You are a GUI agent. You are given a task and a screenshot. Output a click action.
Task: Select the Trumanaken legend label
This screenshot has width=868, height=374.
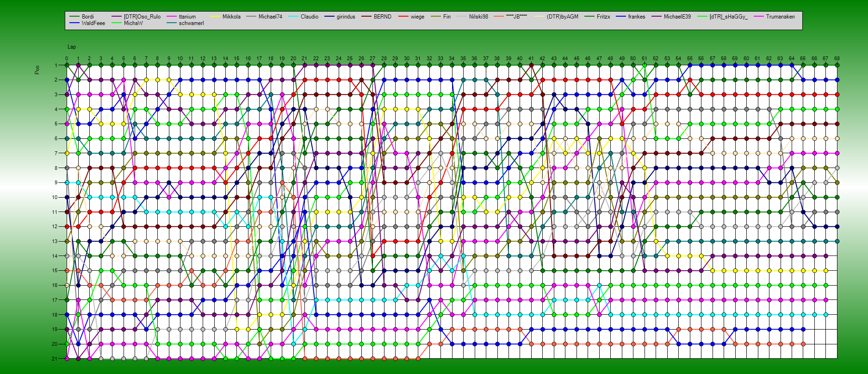[x=780, y=17]
